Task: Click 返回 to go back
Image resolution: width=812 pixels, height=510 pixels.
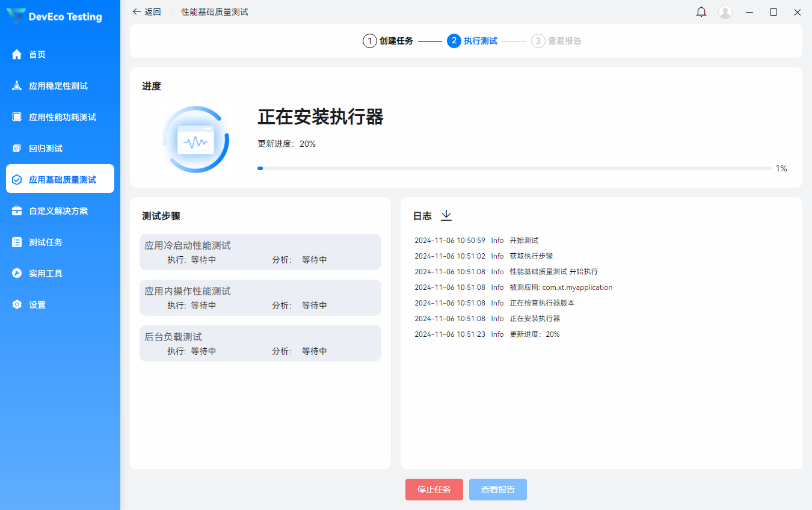Action: pyautogui.click(x=147, y=12)
